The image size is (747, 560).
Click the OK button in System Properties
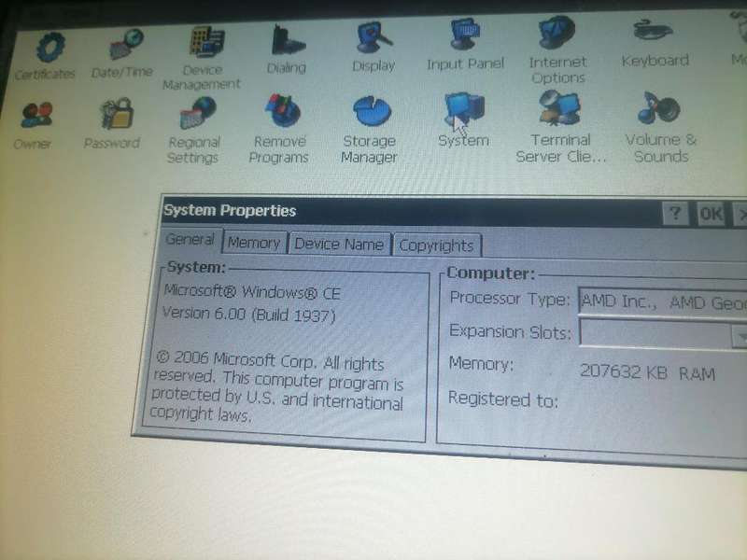(x=711, y=214)
